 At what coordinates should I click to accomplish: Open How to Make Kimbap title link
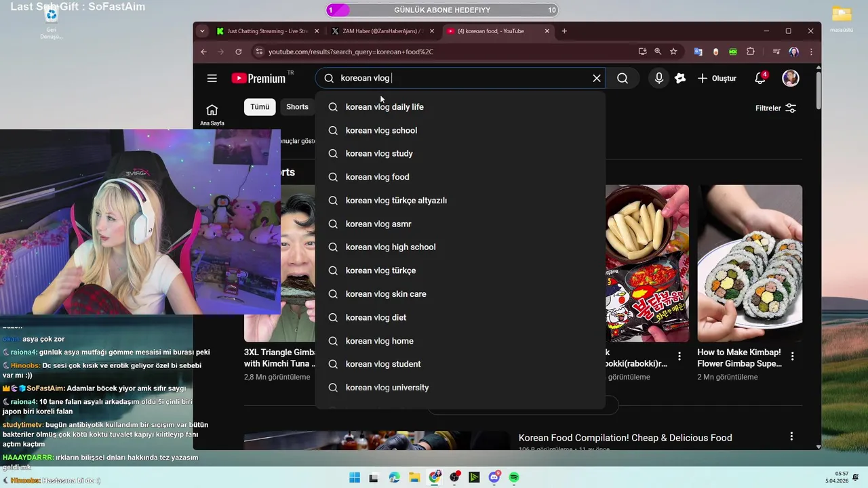739,358
